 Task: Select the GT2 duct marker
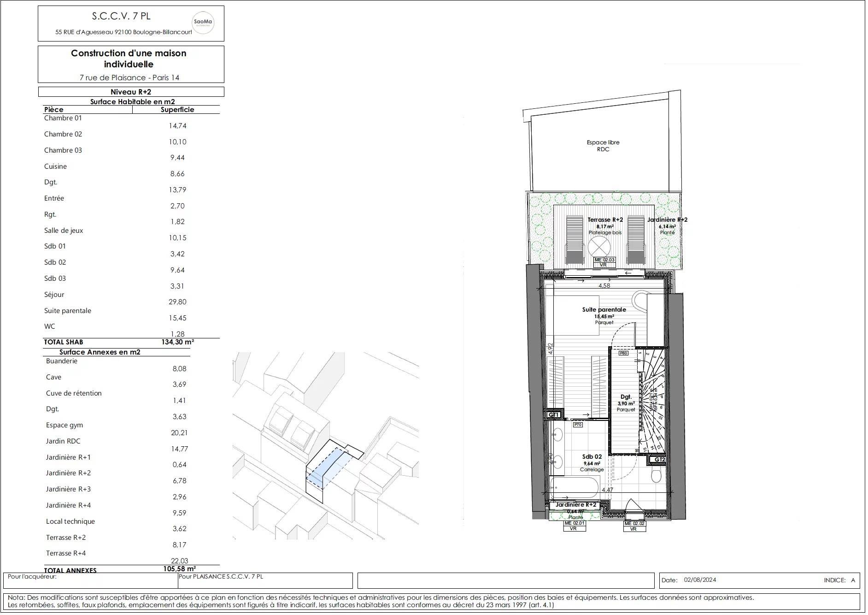click(x=659, y=460)
